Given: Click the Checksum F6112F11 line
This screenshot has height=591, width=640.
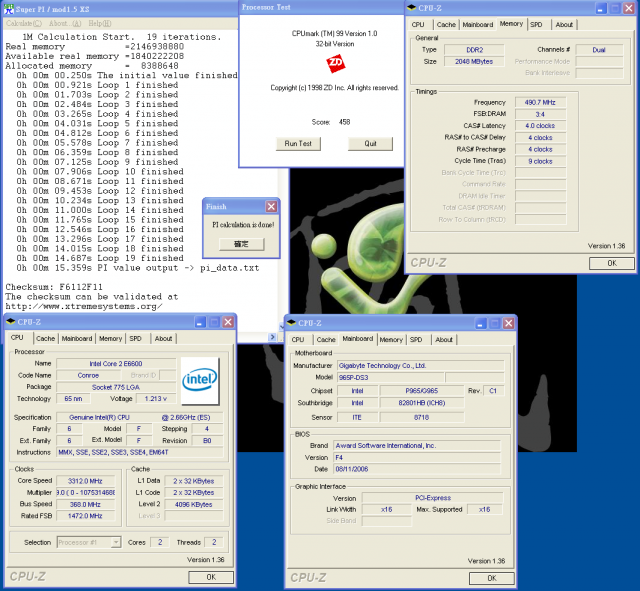Looking at the screenshot, I should 54,287.
